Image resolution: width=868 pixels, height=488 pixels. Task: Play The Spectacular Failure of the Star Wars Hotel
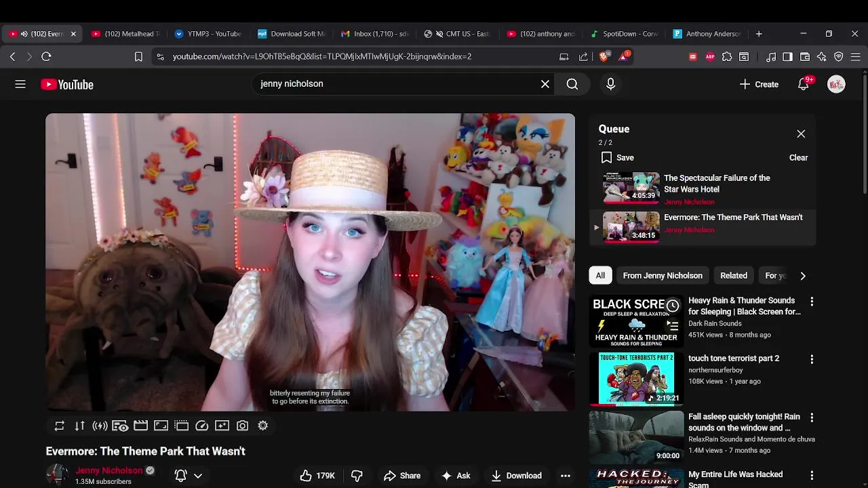(x=703, y=188)
